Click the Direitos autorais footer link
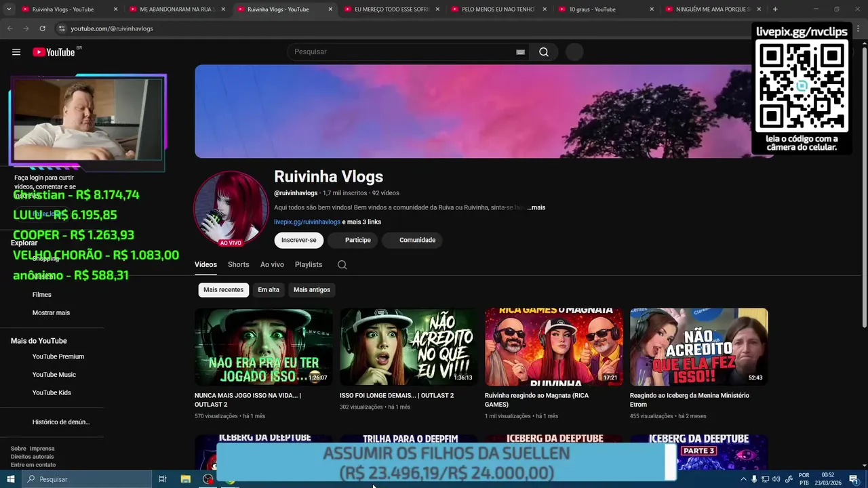The height and width of the screenshot is (488, 868). [33, 457]
